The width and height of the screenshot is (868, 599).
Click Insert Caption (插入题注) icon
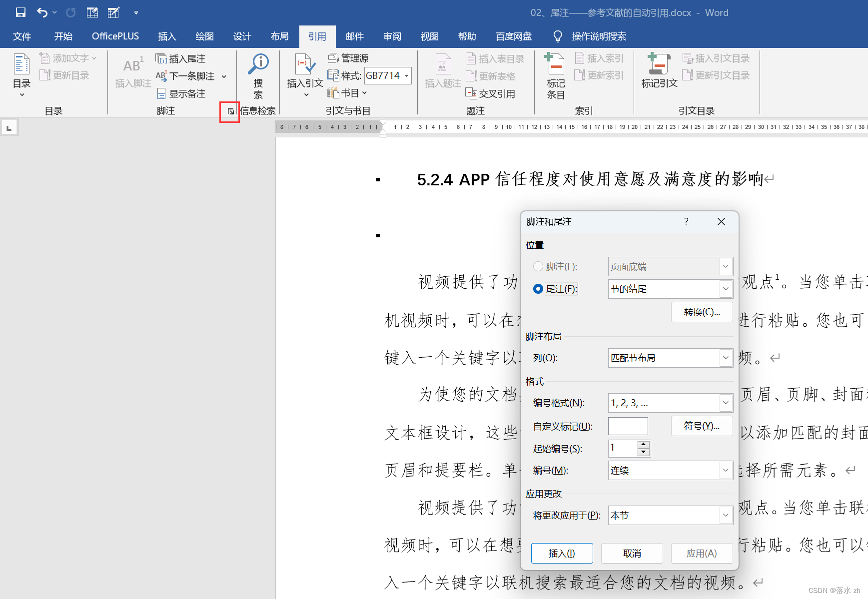(x=443, y=71)
